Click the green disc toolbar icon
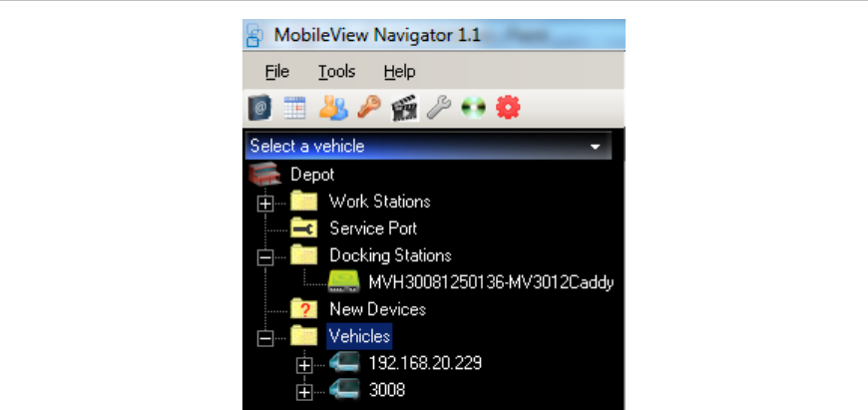The width and height of the screenshot is (868, 410). tap(473, 108)
